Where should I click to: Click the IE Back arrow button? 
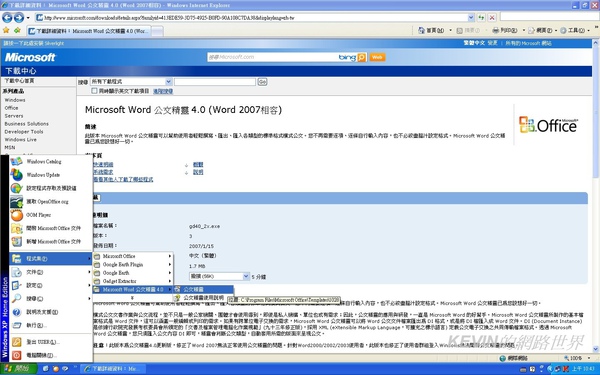[7, 17]
